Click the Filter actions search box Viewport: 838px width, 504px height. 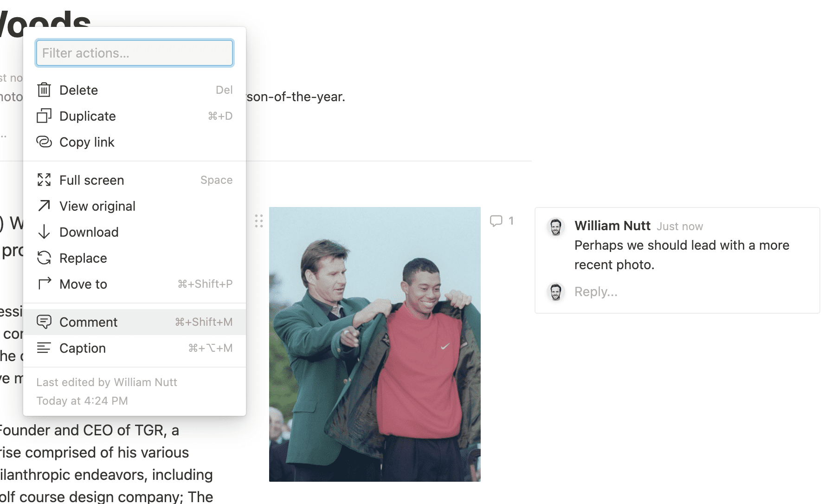(134, 53)
